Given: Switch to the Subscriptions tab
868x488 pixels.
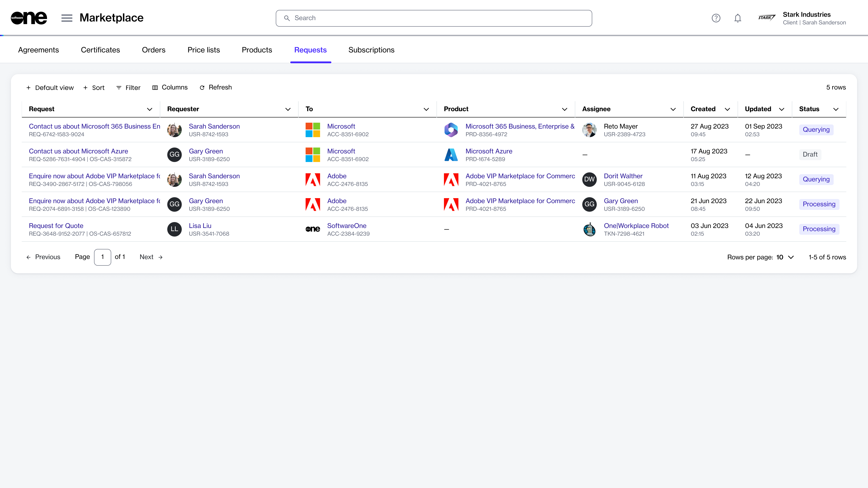Looking at the screenshot, I should (x=371, y=50).
